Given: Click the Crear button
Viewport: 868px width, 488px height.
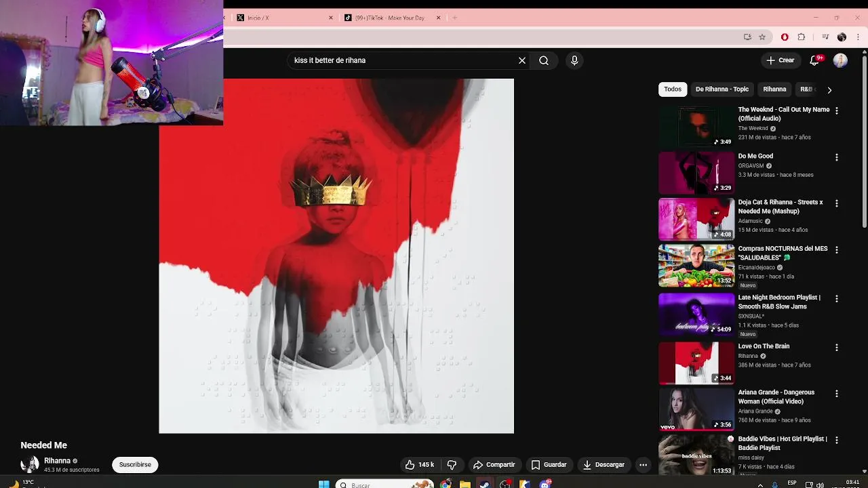Looking at the screenshot, I should pos(780,60).
